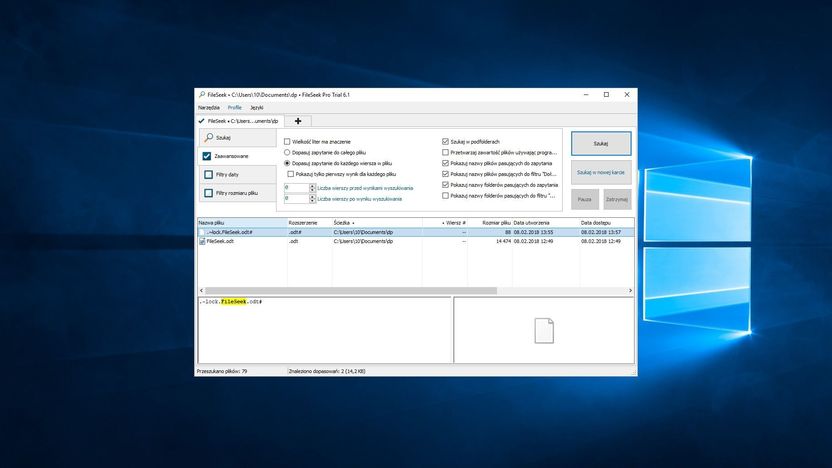Click the magnifier icon in the Szukaj panel tab
The image size is (832, 468).
[x=209, y=137]
